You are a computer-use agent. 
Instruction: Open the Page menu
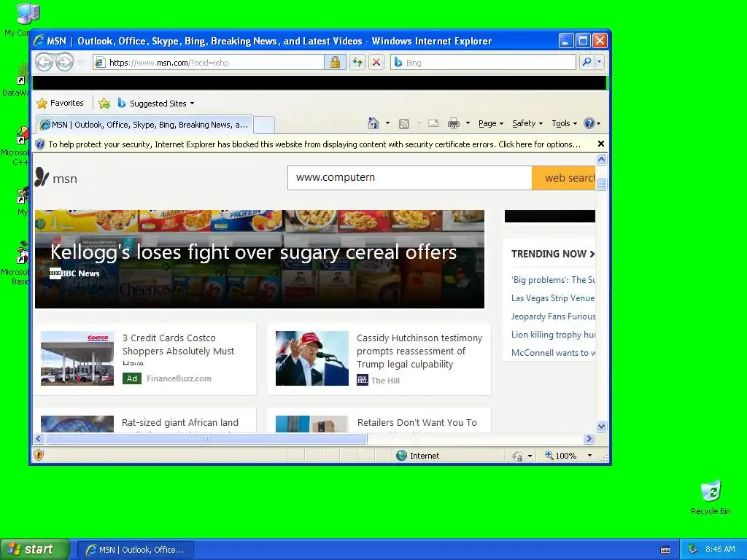491,123
